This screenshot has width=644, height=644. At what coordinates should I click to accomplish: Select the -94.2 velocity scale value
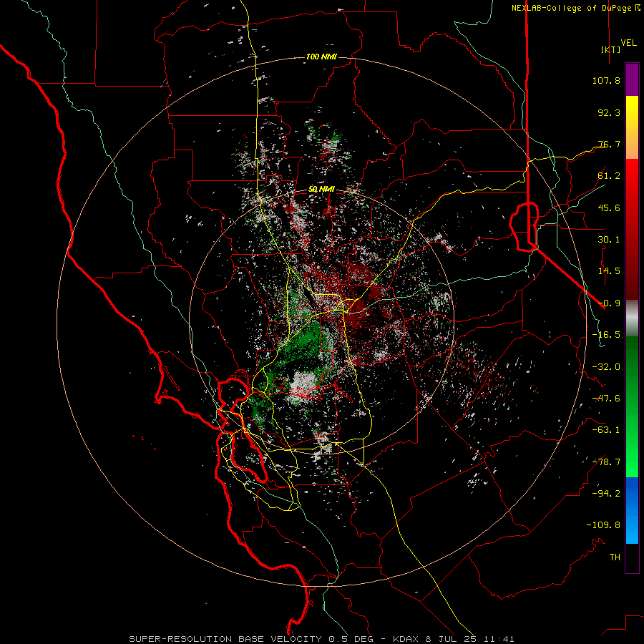point(606,494)
